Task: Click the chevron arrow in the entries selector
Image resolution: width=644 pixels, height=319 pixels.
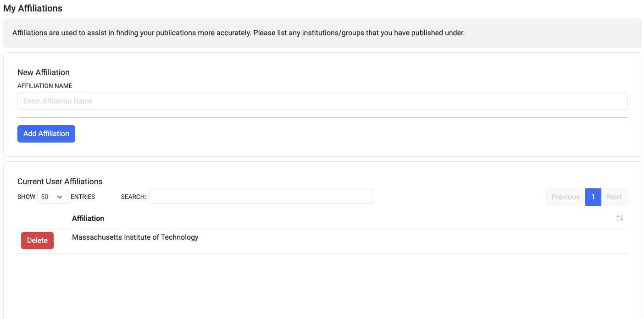Action: [x=59, y=197]
